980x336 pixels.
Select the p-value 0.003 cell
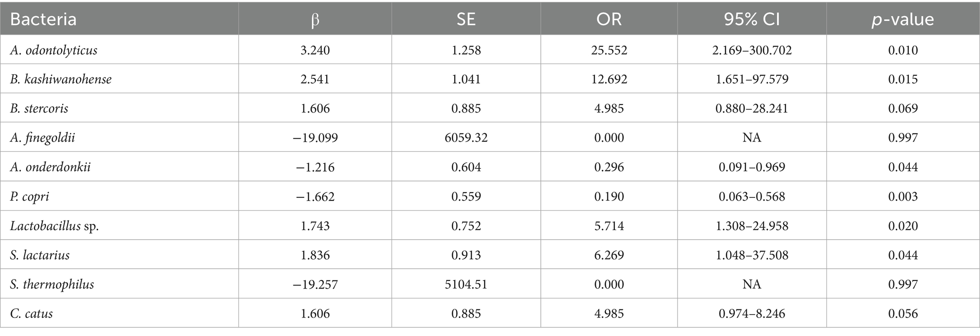tap(903, 196)
